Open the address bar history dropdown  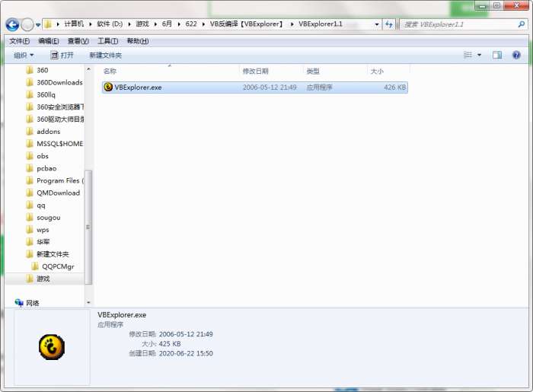click(377, 24)
